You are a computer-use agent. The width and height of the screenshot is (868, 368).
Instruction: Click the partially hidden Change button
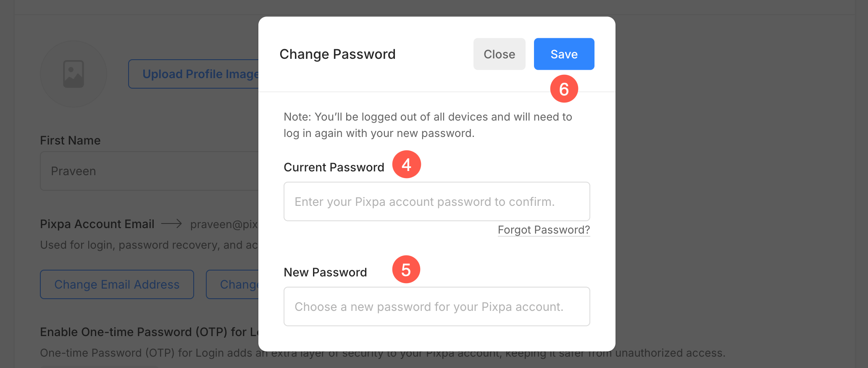(233, 284)
